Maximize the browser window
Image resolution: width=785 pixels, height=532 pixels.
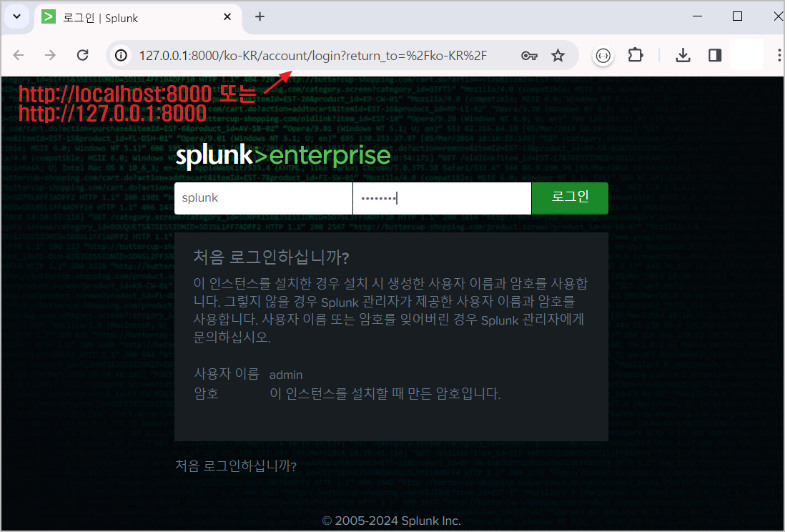(737, 16)
